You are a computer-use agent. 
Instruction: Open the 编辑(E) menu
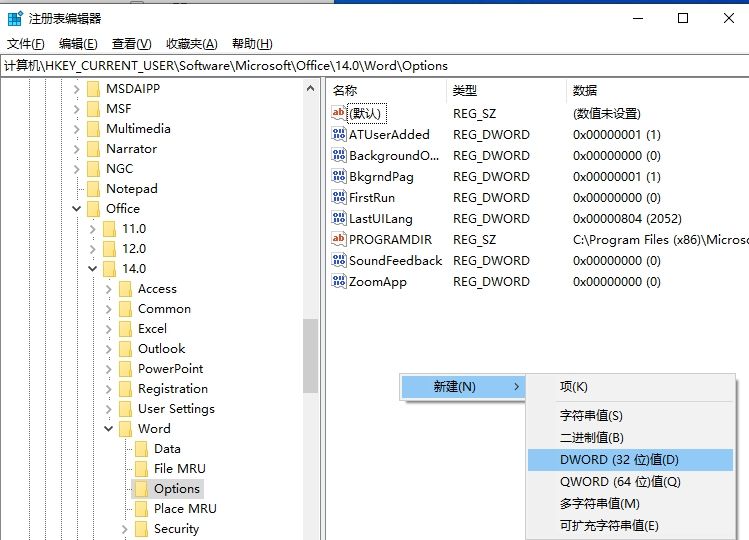(x=78, y=44)
